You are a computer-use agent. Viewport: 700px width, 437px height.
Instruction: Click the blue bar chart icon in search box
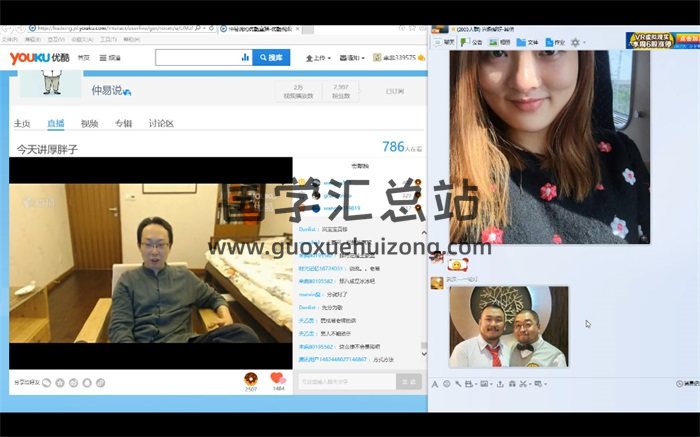pos(245,57)
